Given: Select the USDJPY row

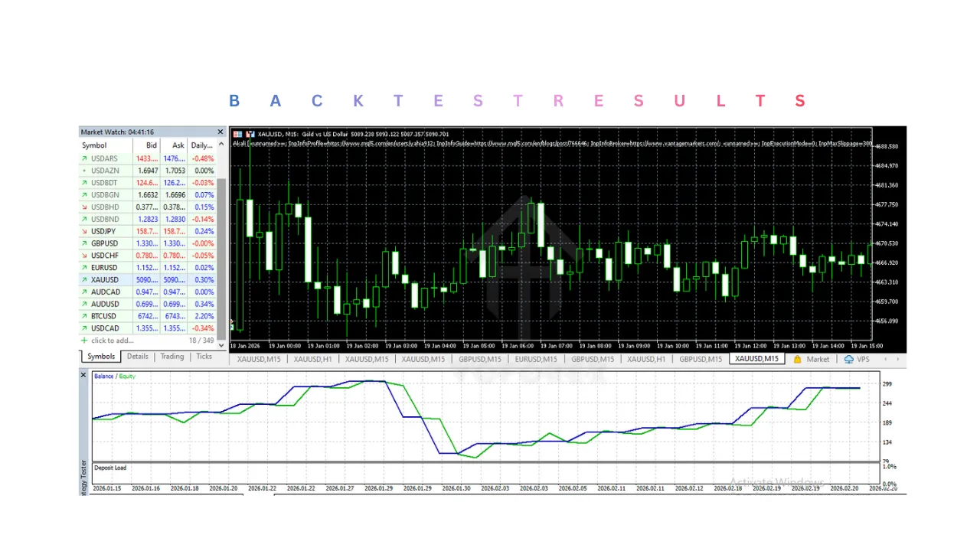Looking at the screenshot, I should pyautogui.click(x=148, y=231).
